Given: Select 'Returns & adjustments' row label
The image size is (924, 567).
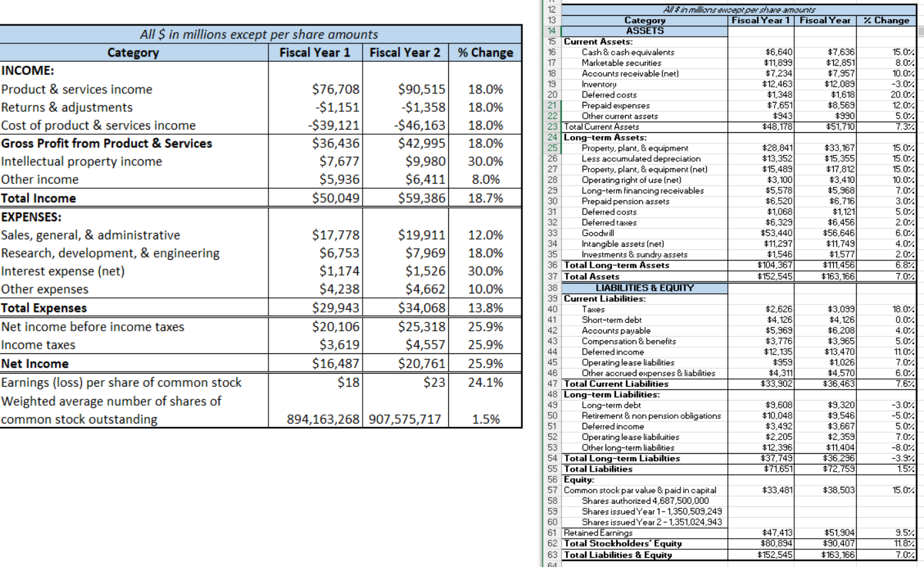Looking at the screenshot, I should tap(67, 107).
